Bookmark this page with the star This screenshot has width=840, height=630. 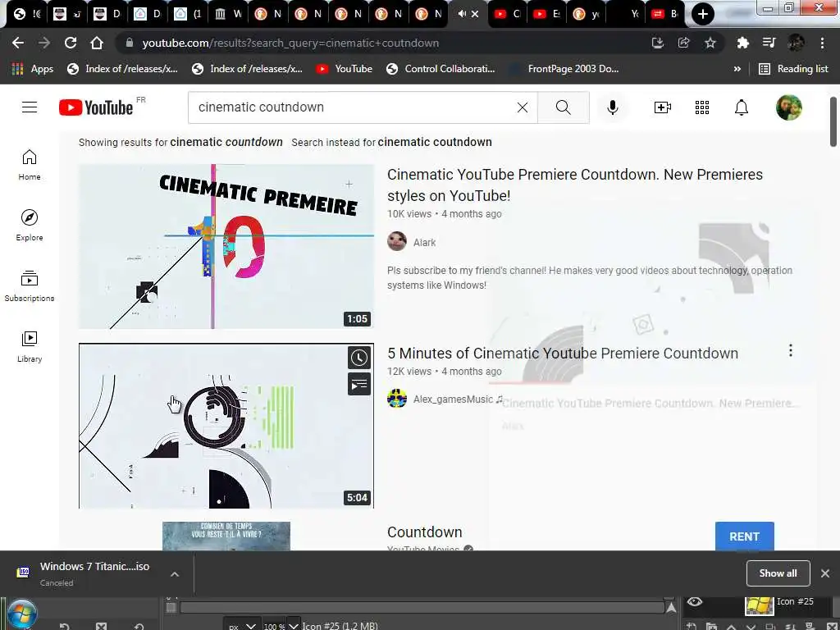click(x=710, y=43)
